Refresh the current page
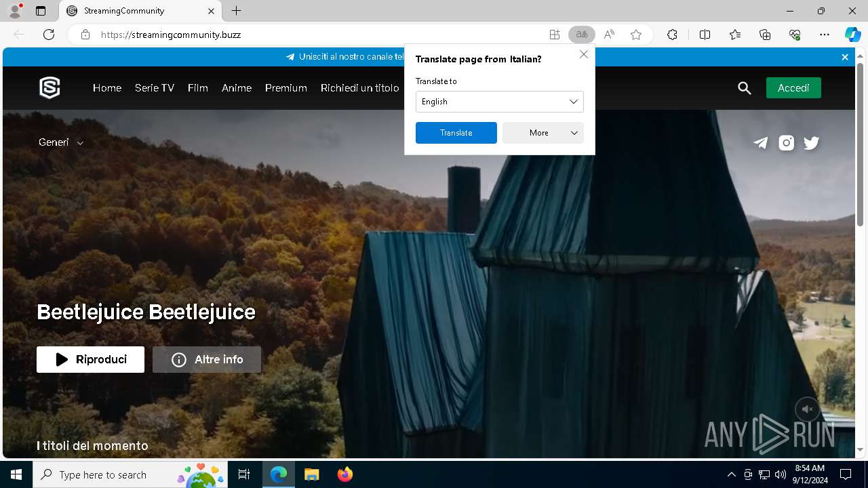The image size is (868, 488). click(x=49, y=35)
